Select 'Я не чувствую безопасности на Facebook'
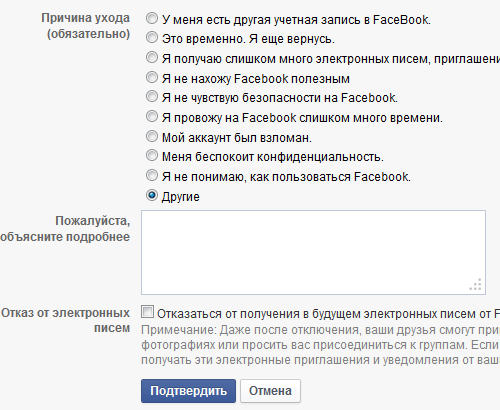Viewport: 500px width, 410px height. click(152, 97)
